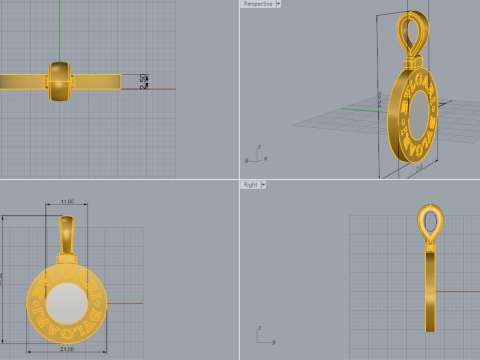The height and width of the screenshot is (360, 480).
Task: Select the 21.00 dimension text
Action: [67, 349]
